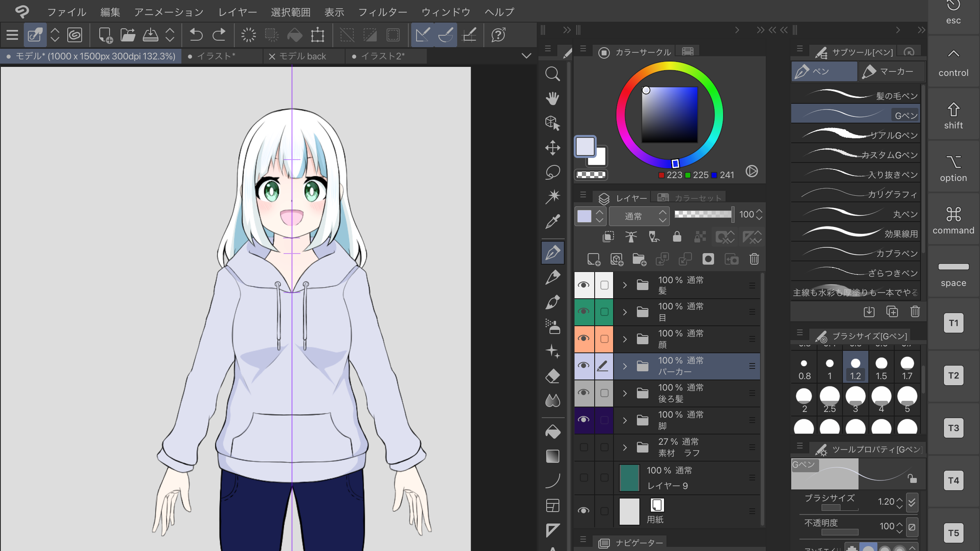The width and height of the screenshot is (980, 551).
Task: Click the Undo arrow in command bar
Action: coord(196,35)
